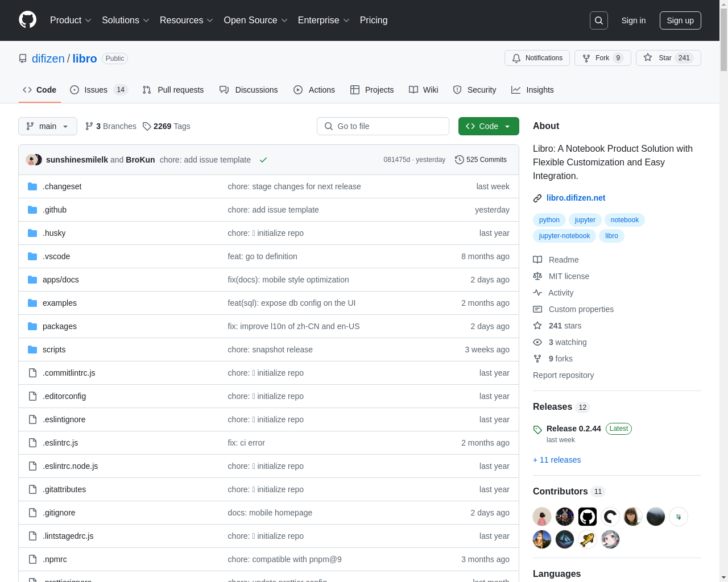Open the 525 Commits history link
728x582 pixels.
click(x=481, y=160)
